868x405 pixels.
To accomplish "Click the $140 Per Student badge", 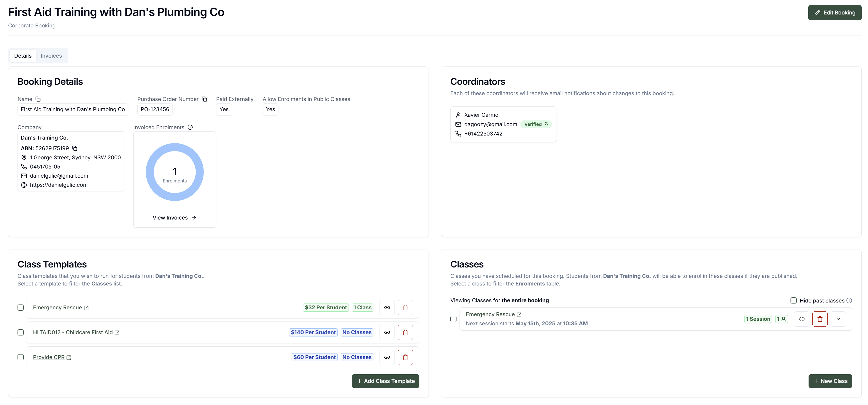I will pyautogui.click(x=313, y=332).
